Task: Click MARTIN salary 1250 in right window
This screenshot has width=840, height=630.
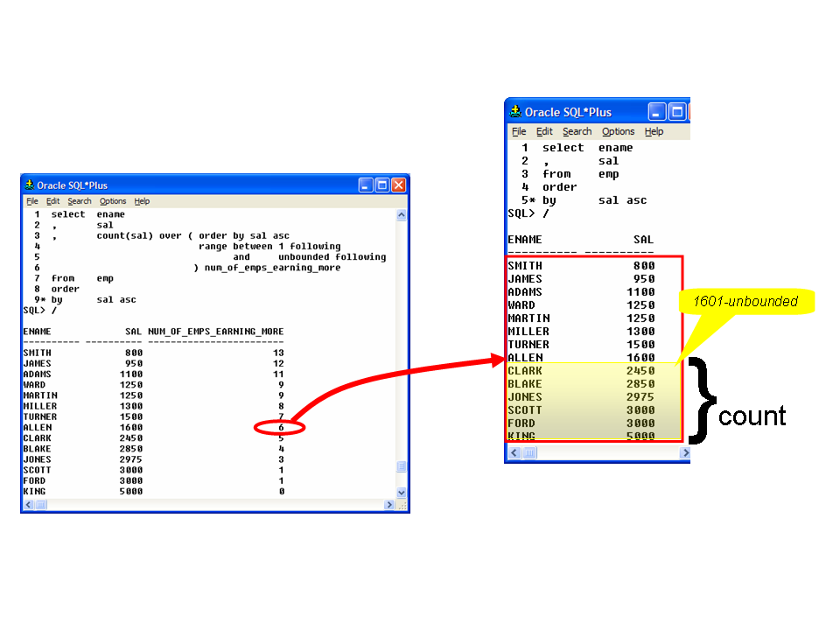Action: (640, 318)
